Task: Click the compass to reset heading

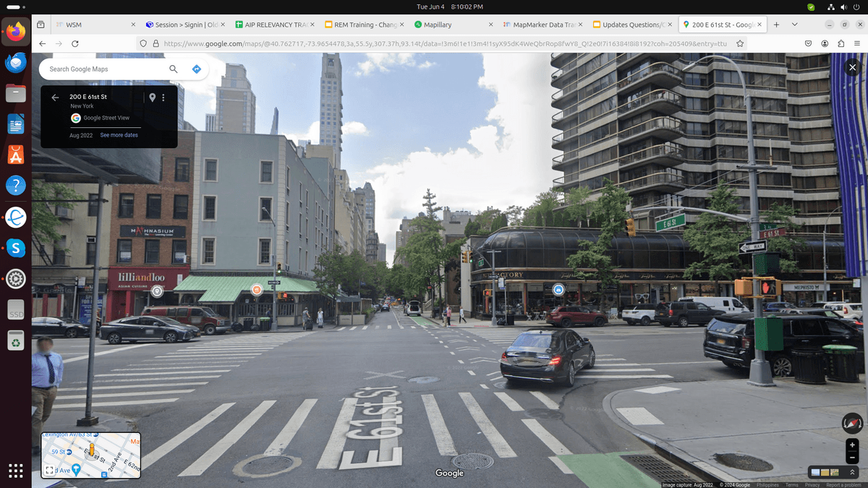Action: tap(852, 424)
